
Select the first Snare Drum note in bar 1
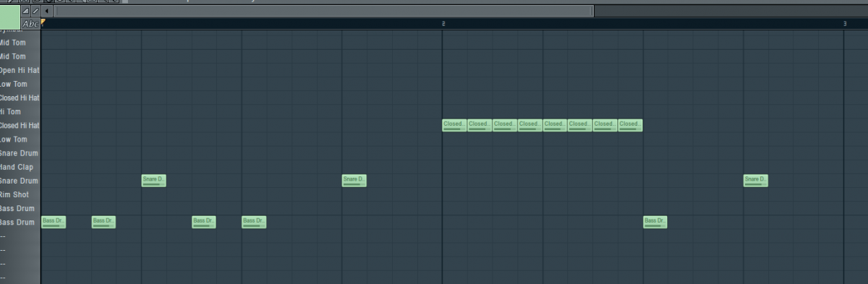click(x=153, y=181)
